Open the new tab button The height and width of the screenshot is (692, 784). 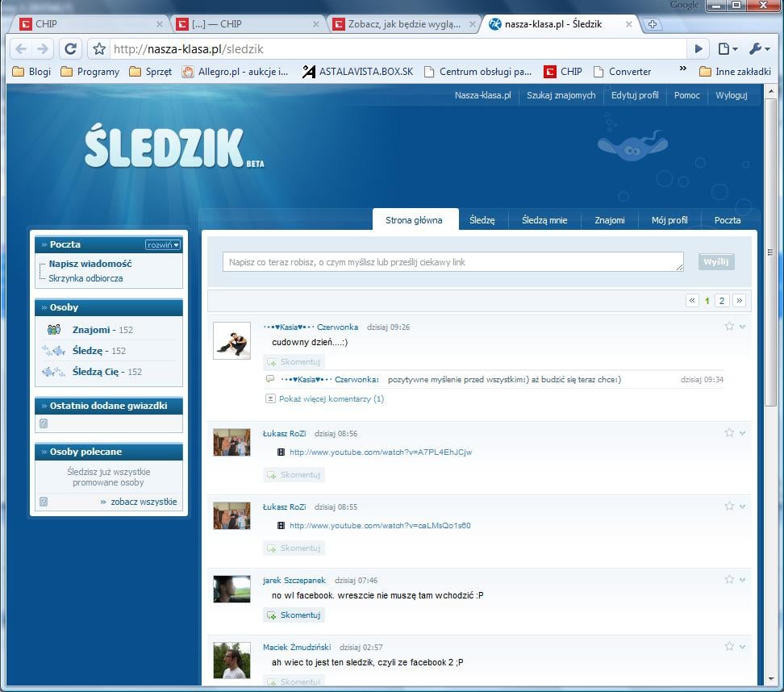pyautogui.click(x=652, y=24)
